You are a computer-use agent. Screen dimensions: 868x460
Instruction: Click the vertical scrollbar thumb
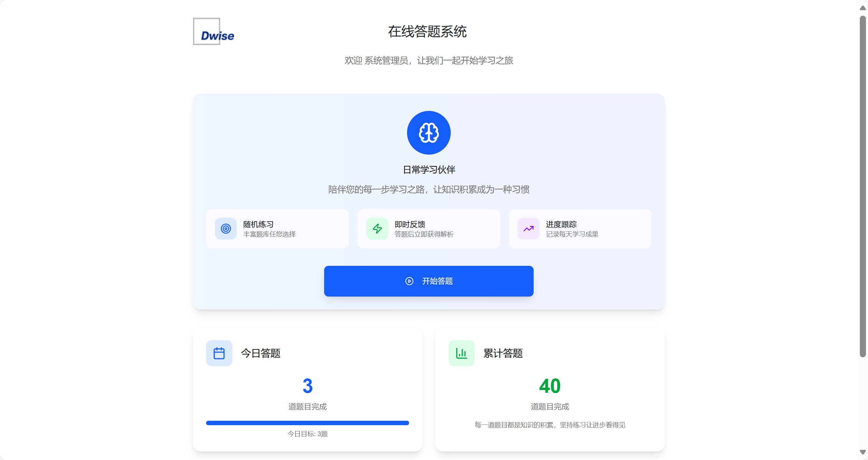pos(863,186)
